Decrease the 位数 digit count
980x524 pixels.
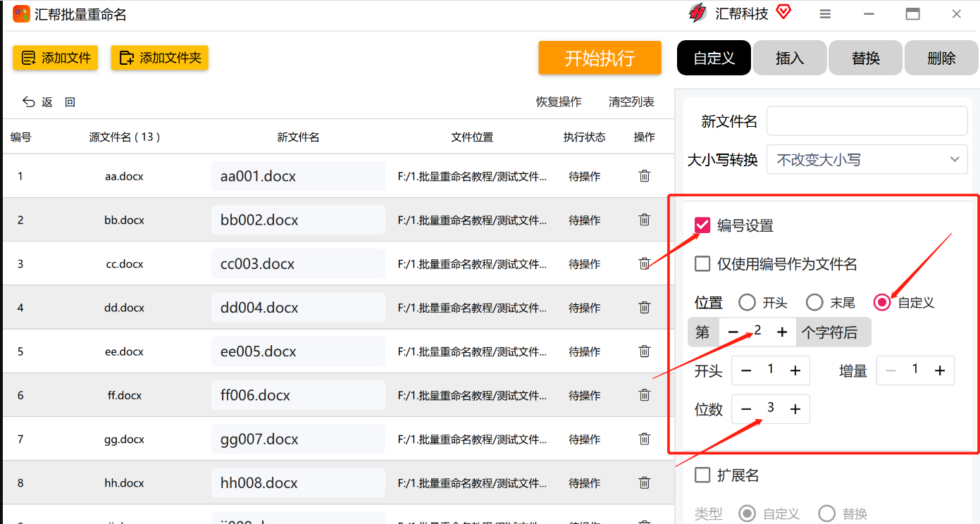click(x=746, y=409)
